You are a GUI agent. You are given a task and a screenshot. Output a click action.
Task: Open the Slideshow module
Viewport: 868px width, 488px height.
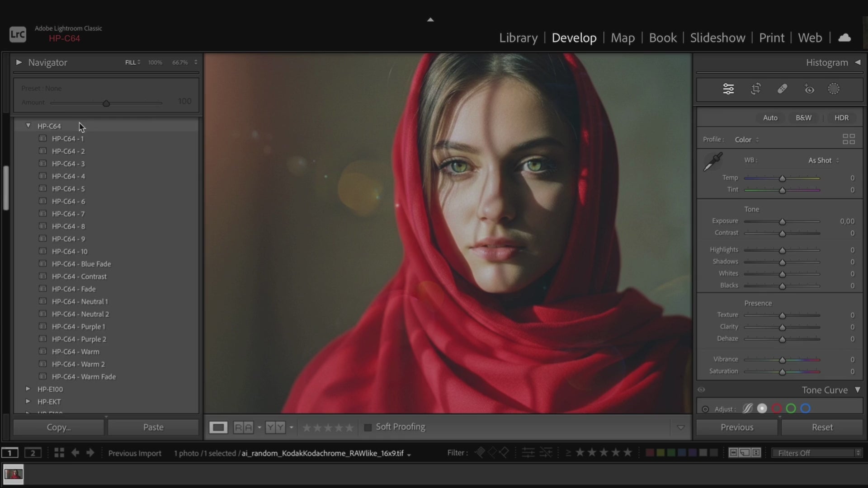point(717,38)
